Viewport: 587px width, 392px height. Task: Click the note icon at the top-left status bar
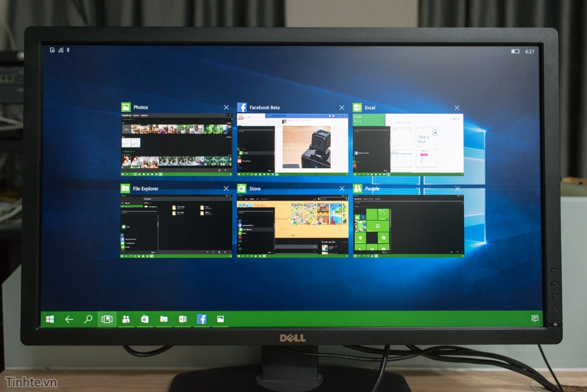(53, 50)
